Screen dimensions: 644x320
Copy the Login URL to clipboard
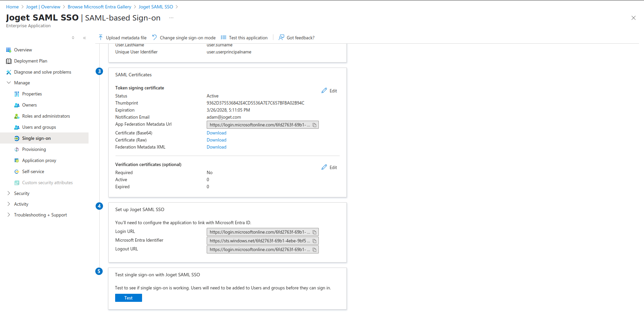[314, 232]
